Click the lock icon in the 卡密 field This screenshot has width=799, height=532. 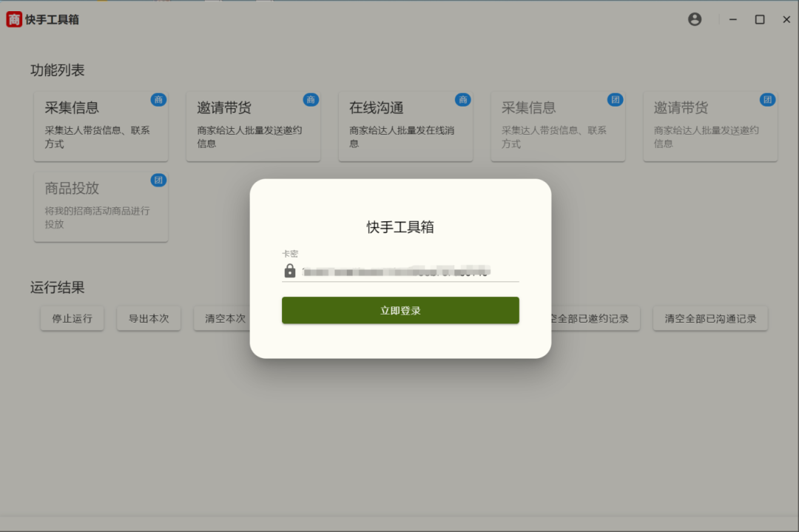coord(289,271)
